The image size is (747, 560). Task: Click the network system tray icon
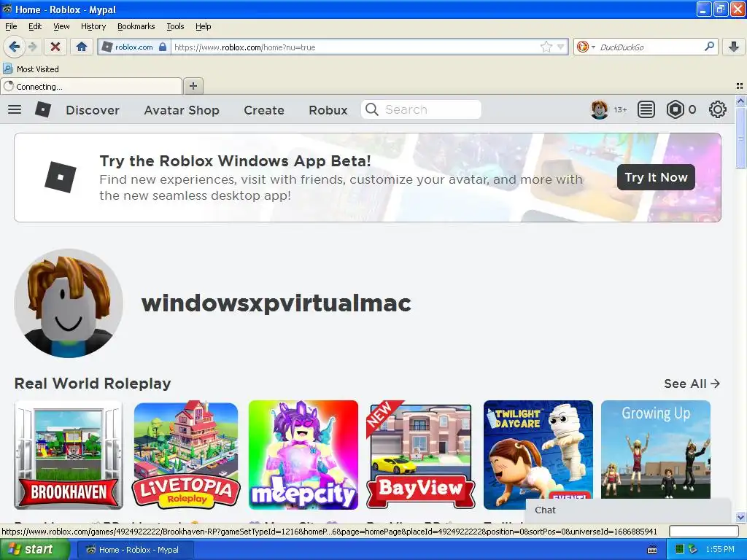click(693, 550)
